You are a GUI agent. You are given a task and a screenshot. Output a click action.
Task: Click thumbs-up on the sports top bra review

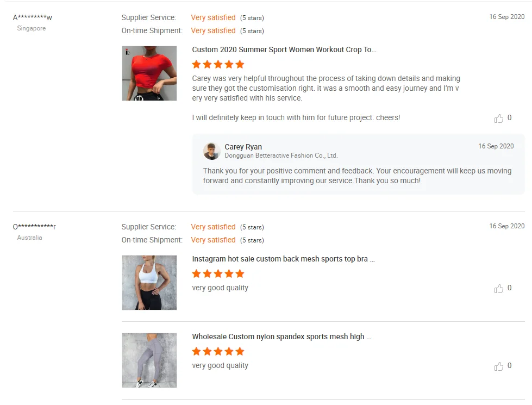pyautogui.click(x=498, y=288)
